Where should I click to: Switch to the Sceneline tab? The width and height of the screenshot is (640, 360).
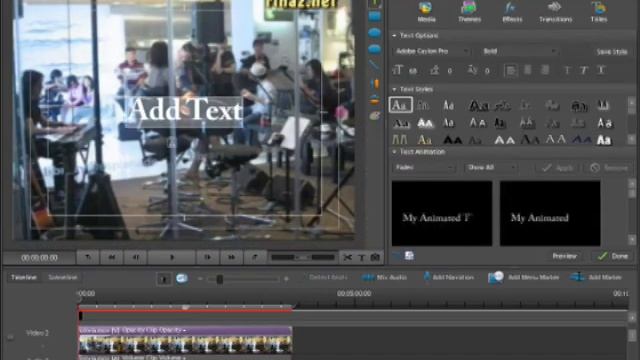[62, 277]
